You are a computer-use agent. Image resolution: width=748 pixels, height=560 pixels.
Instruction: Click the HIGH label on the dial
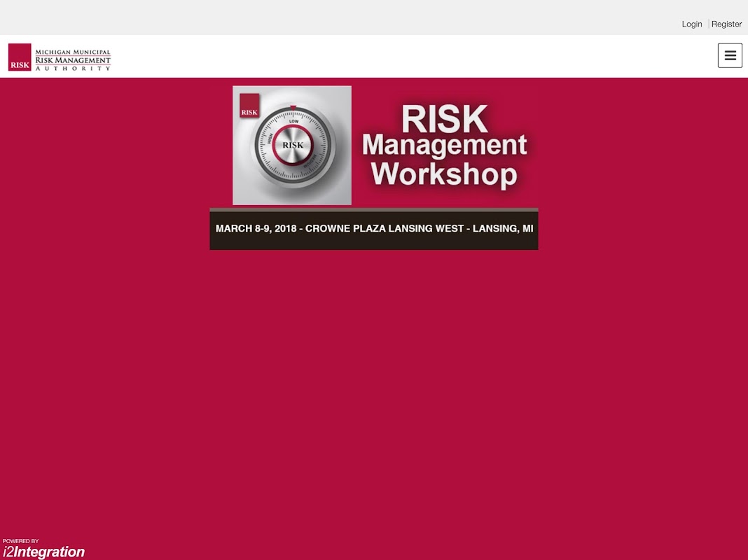pyautogui.click(x=270, y=139)
